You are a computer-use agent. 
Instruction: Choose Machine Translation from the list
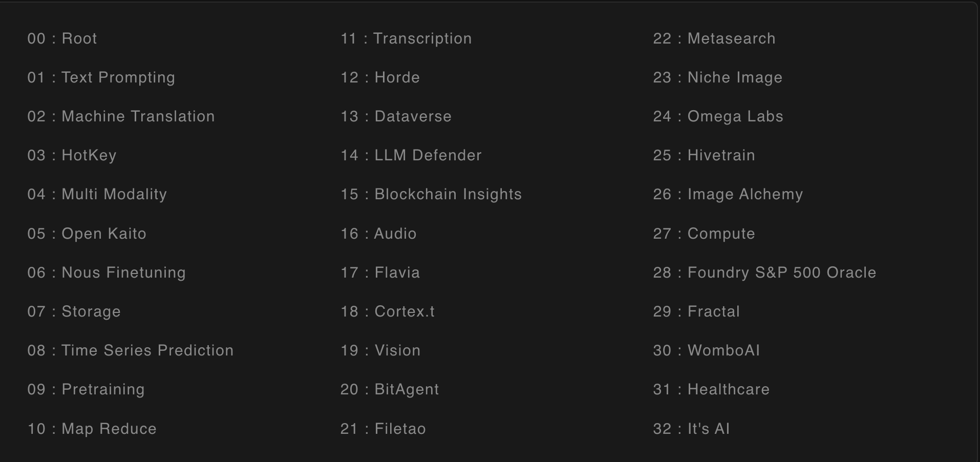click(x=121, y=116)
